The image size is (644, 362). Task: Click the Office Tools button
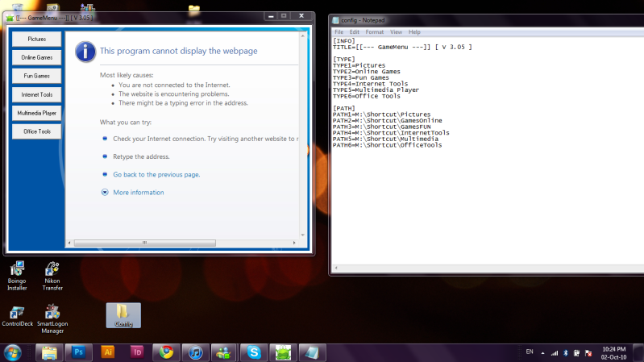pyautogui.click(x=36, y=131)
